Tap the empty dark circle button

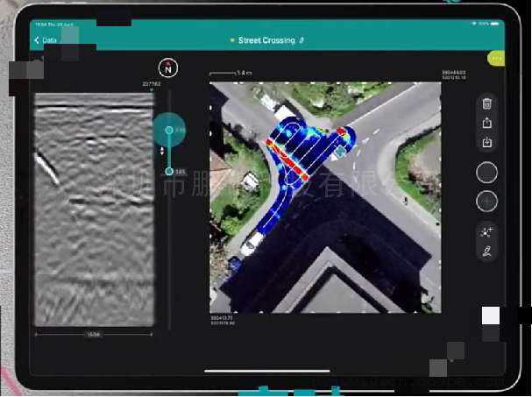click(486, 173)
